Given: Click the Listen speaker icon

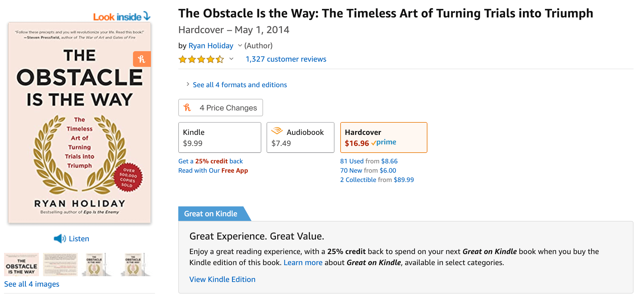Looking at the screenshot, I should tap(60, 239).
